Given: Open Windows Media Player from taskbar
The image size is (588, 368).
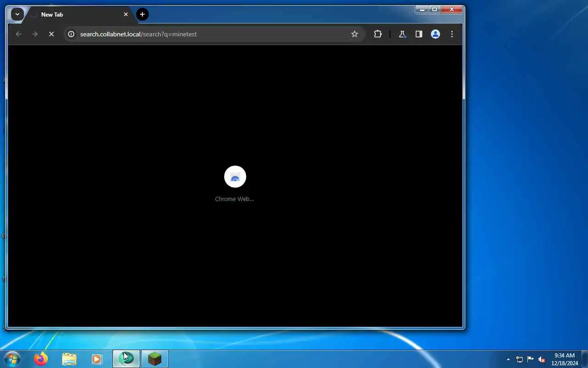Looking at the screenshot, I should (x=97, y=359).
